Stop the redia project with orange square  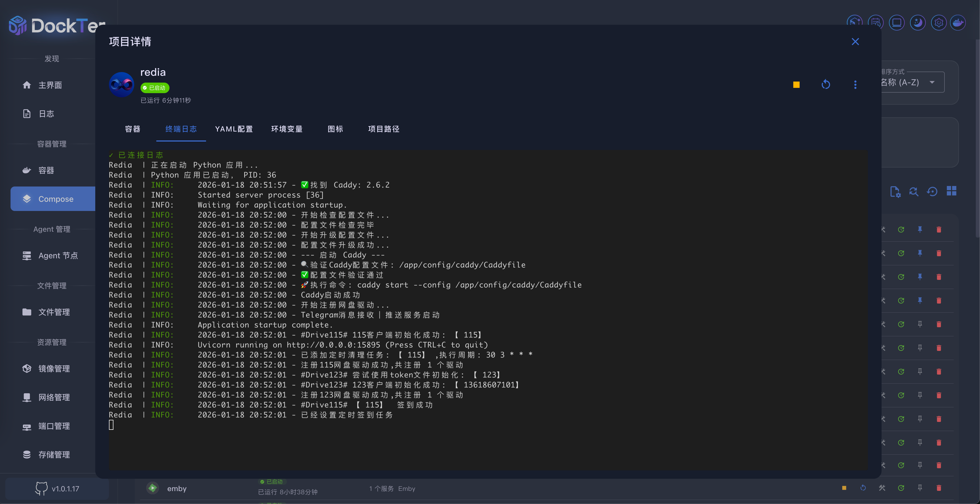[796, 84]
